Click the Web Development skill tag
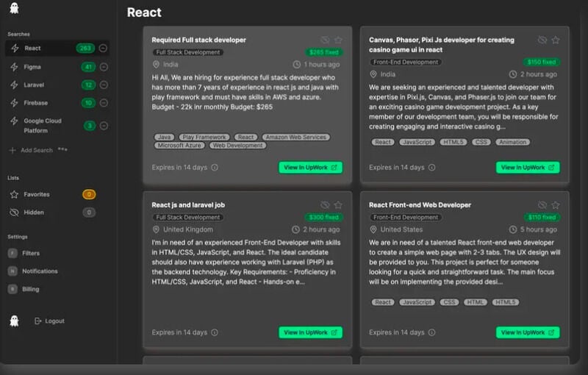588x375 pixels. pyautogui.click(x=238, y=146)
